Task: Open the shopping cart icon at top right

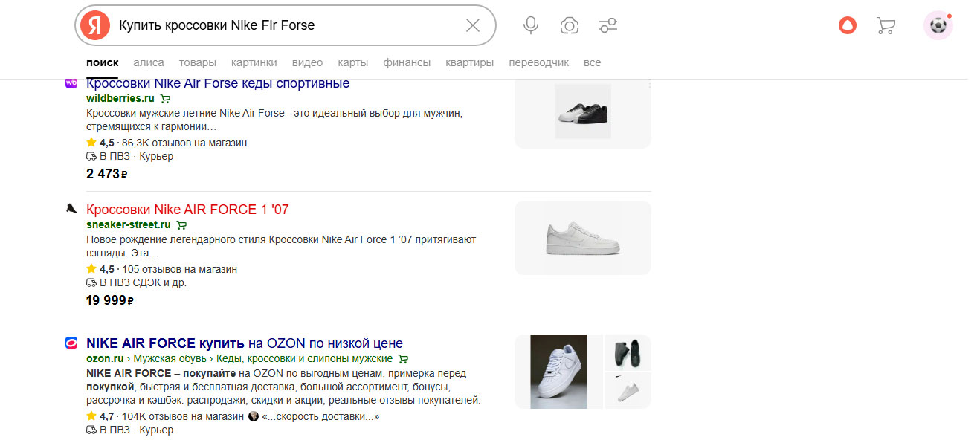Action: 886,26
